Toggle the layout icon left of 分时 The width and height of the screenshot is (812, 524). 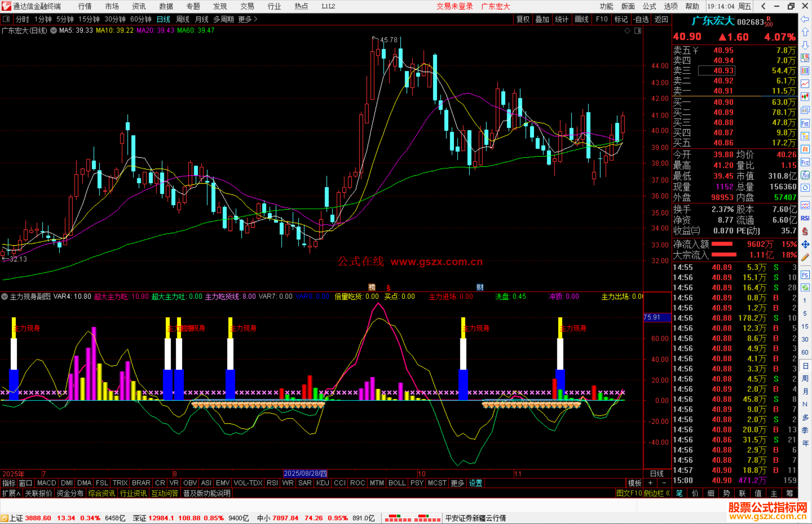click(6, 19)
